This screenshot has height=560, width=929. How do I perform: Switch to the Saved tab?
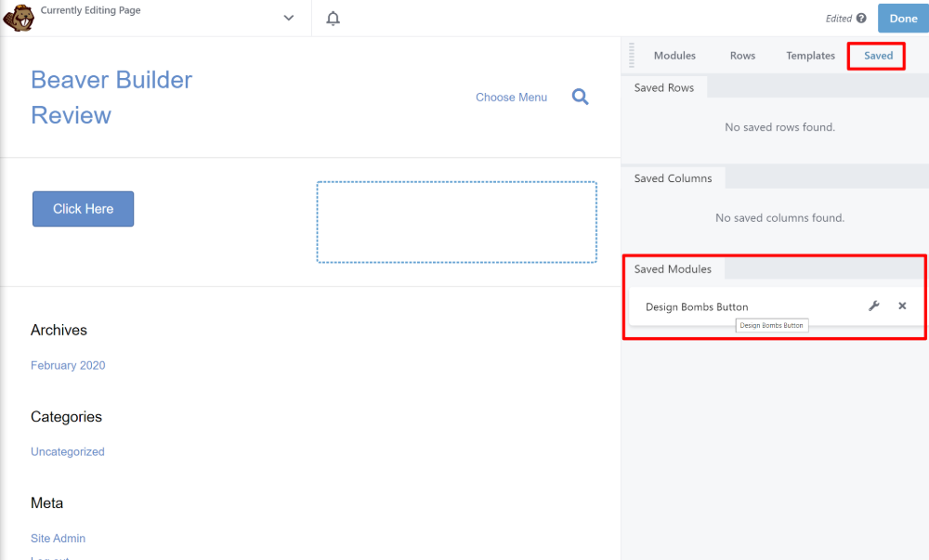[878, 56]
